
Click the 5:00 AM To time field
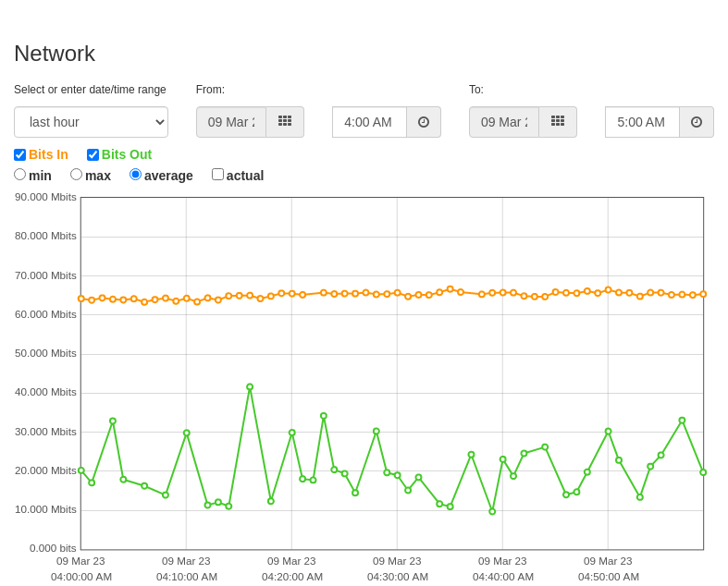coord(643,122)
